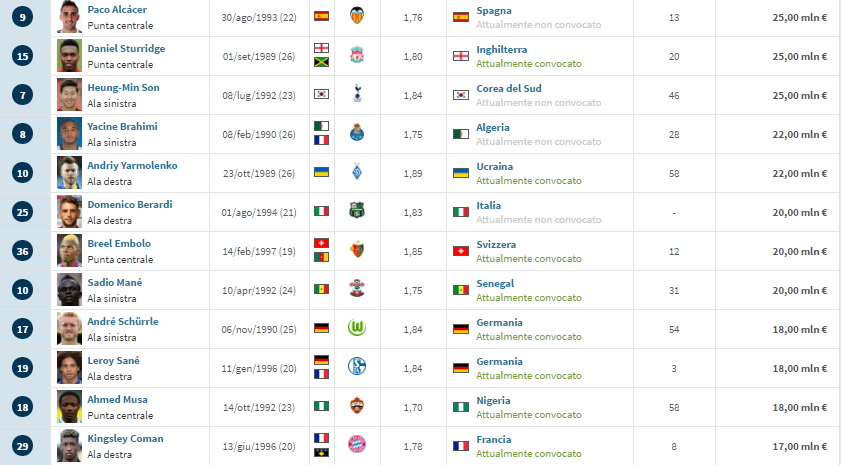841x465 pixels.
Task: Click Sassuolo crest in Berardi row
Action: coord(355,212)
